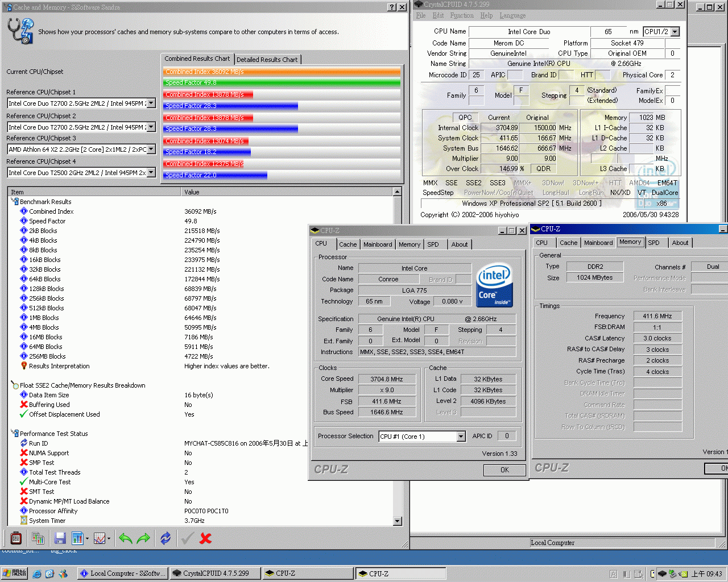Click the line graph icon in Sandra's toolbar
The image size is (728, 582).
pyautogui.click(x=99, y=538)
